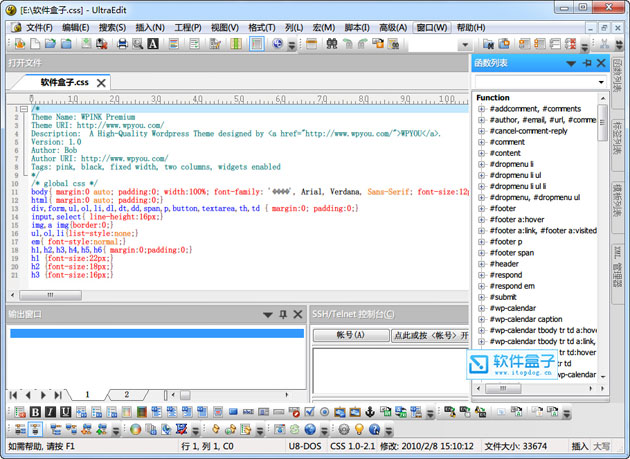Close the 输出窗口 panel
The image size is (630, 459).
[x=298, y=314]
